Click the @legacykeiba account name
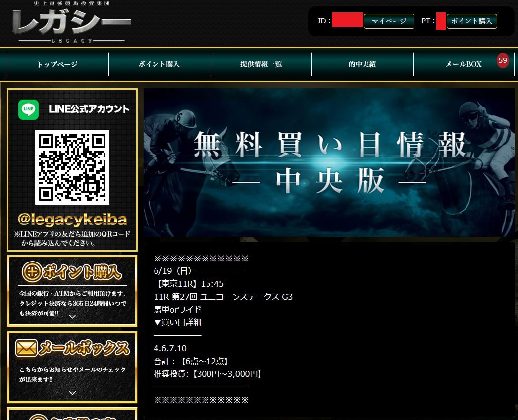 (x=72, y=219)
